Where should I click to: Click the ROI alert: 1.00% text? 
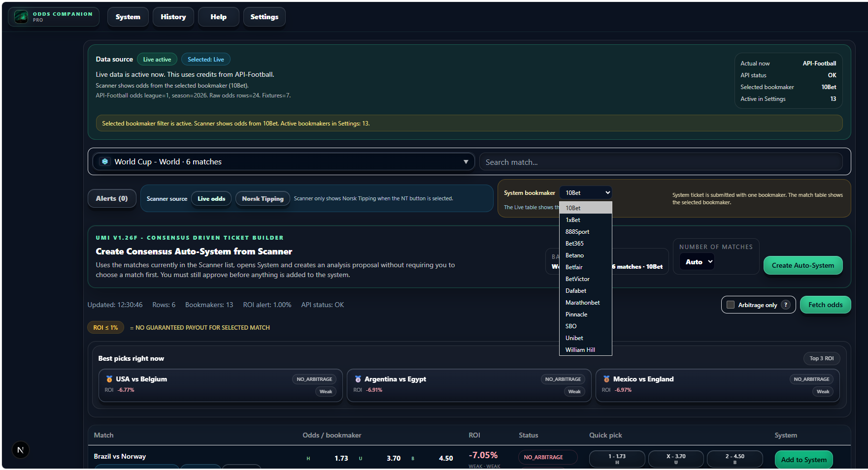267,305
